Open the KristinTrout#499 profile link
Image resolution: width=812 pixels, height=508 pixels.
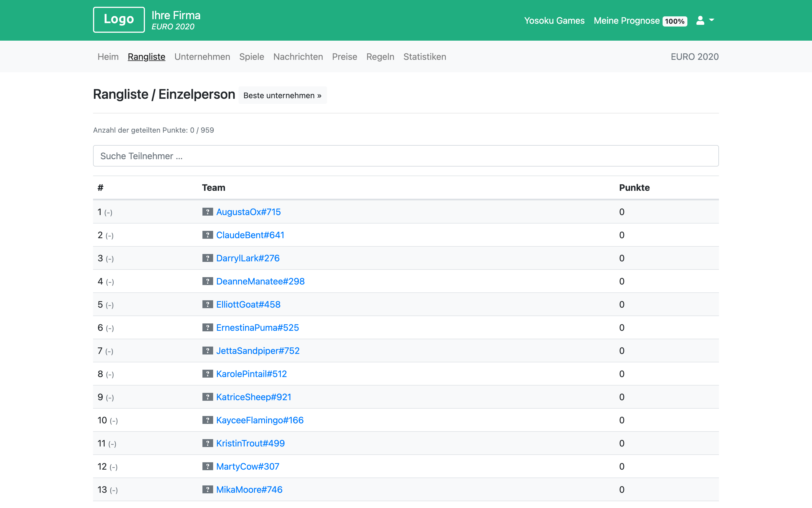(x=250, y=443)
